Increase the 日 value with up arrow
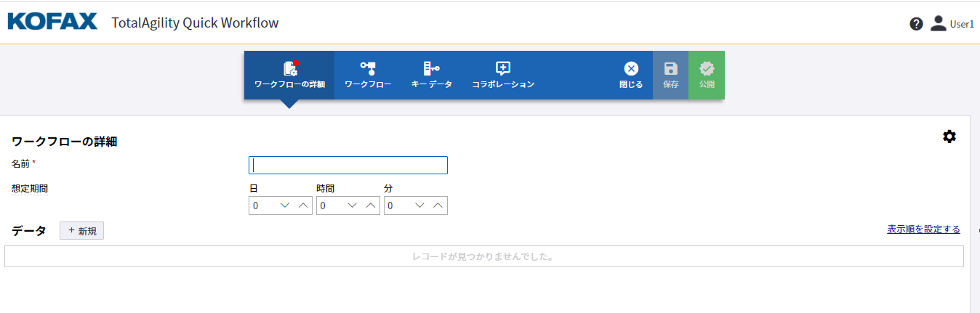Screen dimensions: 980x313 point(303,206)
